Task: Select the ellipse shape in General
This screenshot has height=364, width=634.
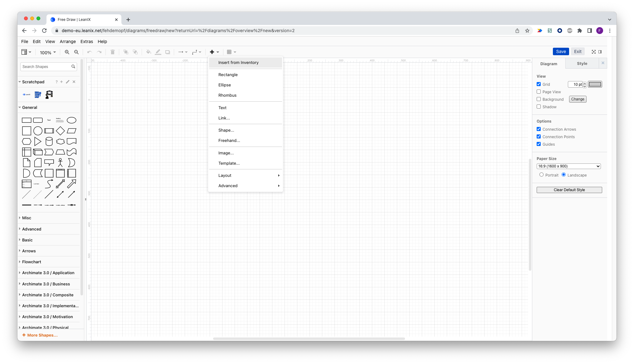Action: (x=71, y=120)
